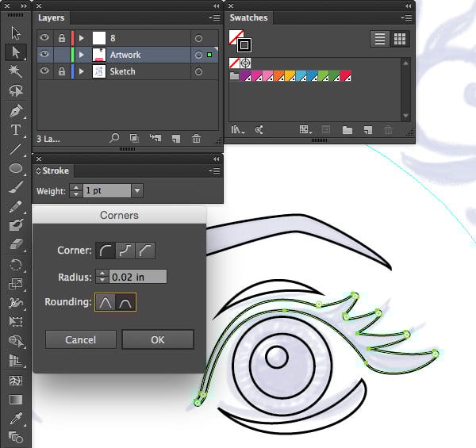Image resolution: width=476 pixels, height=448 pixels.
Task: Choose Inverted Round corner type
Action: (125, 251)
